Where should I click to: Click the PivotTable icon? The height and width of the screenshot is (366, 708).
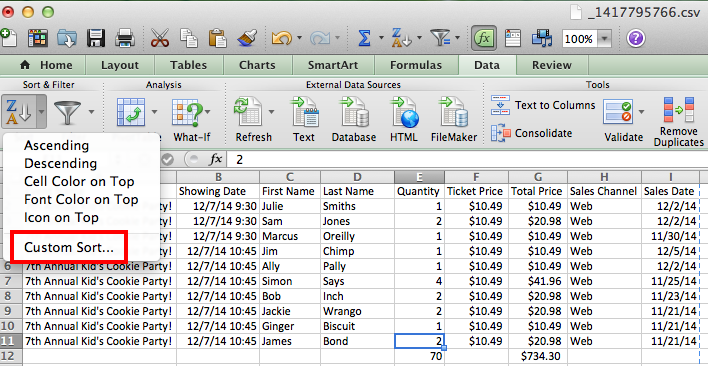coord(131,112)
